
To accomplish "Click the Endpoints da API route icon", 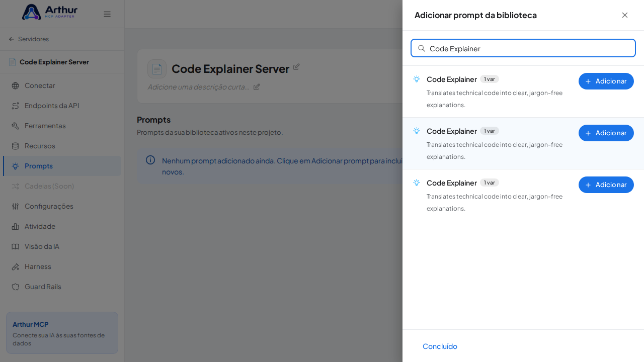I will pyautogui.click(x=15, y=106).
